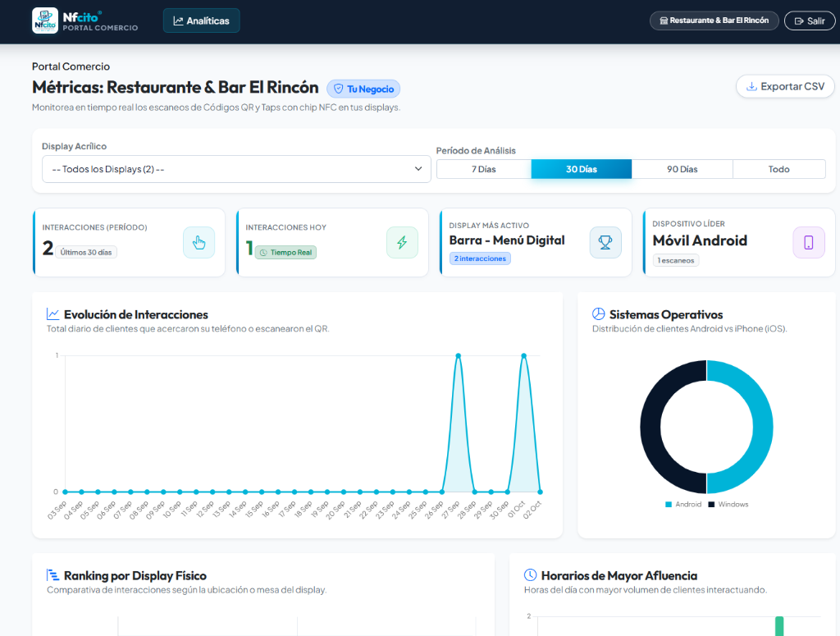840x636 pixels.
Task: Click the store icon in the restaurant name pill
Action: pos(664,21)
